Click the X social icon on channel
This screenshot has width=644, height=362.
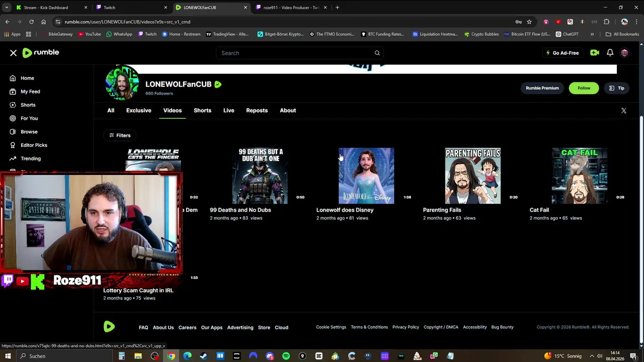pos(623,111)
